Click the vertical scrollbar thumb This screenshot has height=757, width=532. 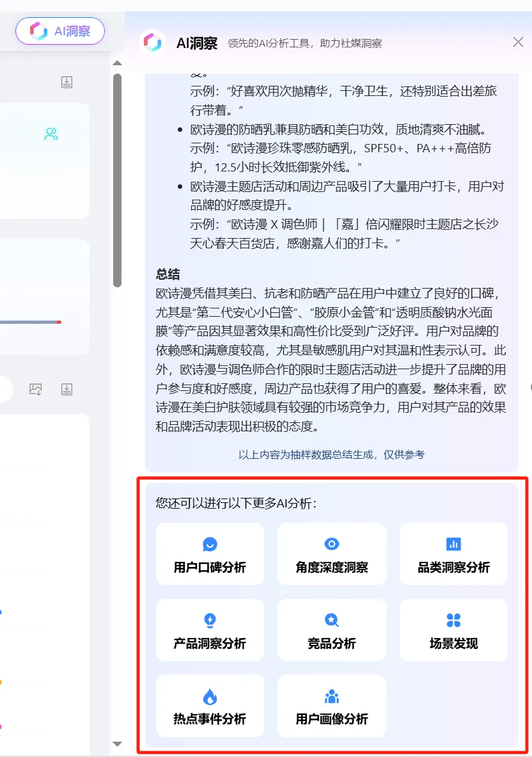[117, 180]
